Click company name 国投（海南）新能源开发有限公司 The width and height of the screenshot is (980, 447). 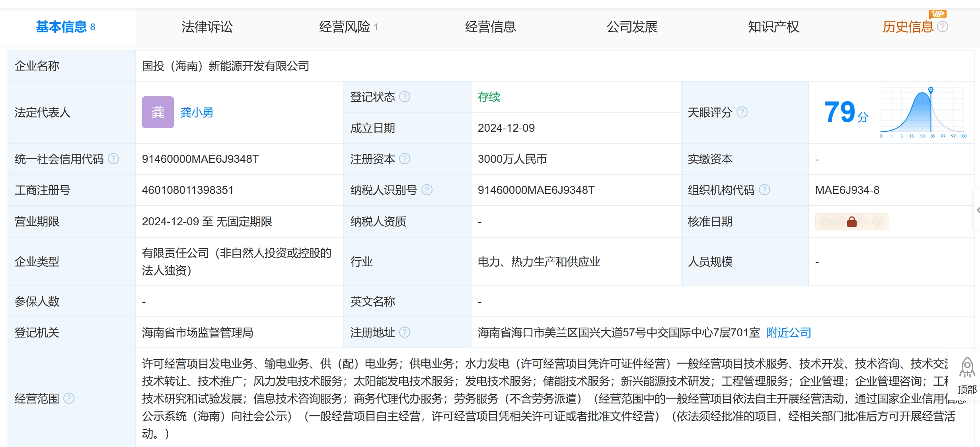point(226,66)
